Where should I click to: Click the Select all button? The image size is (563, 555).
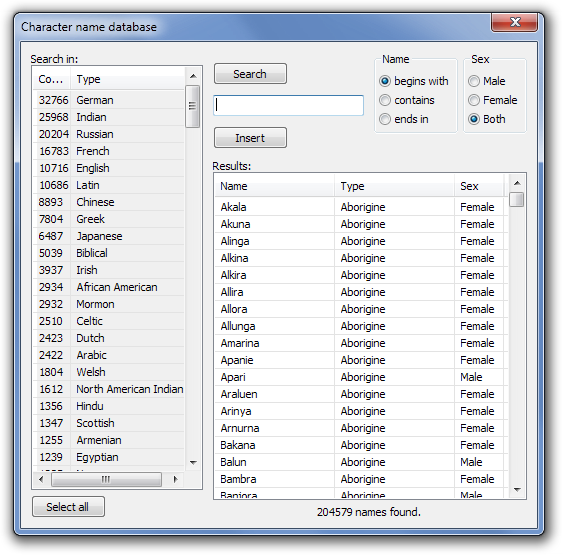coord(68,507)
